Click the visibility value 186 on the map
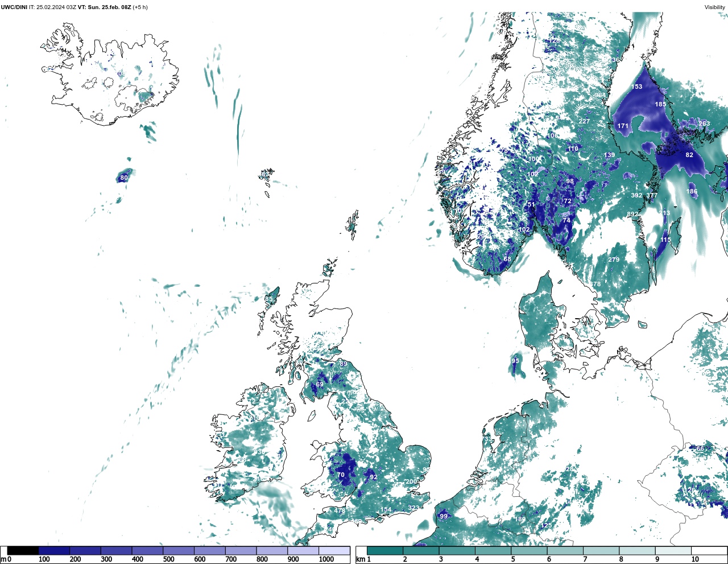The width and height of the screenshot is (728, 564). coord(692,192)
